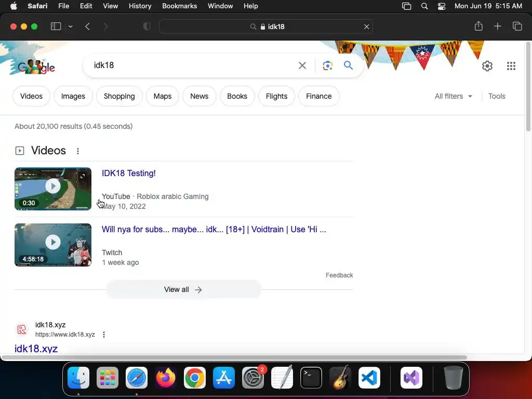Open the Safari sidebar toggle icon
The height and width of the screenshot is (399, 532).
56,26
